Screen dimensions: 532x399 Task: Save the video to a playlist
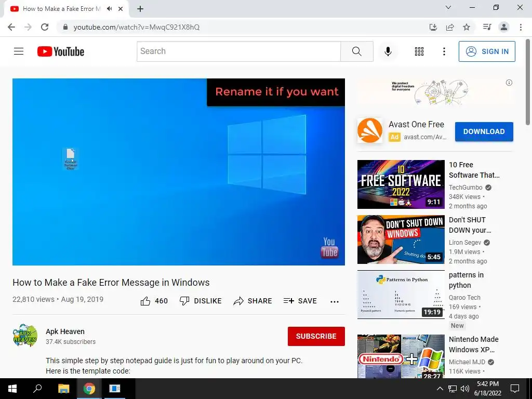tap(300, 301)
